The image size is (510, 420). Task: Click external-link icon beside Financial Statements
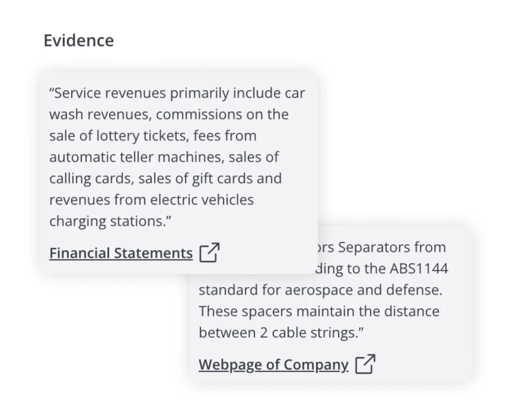[x=209, y=253]
